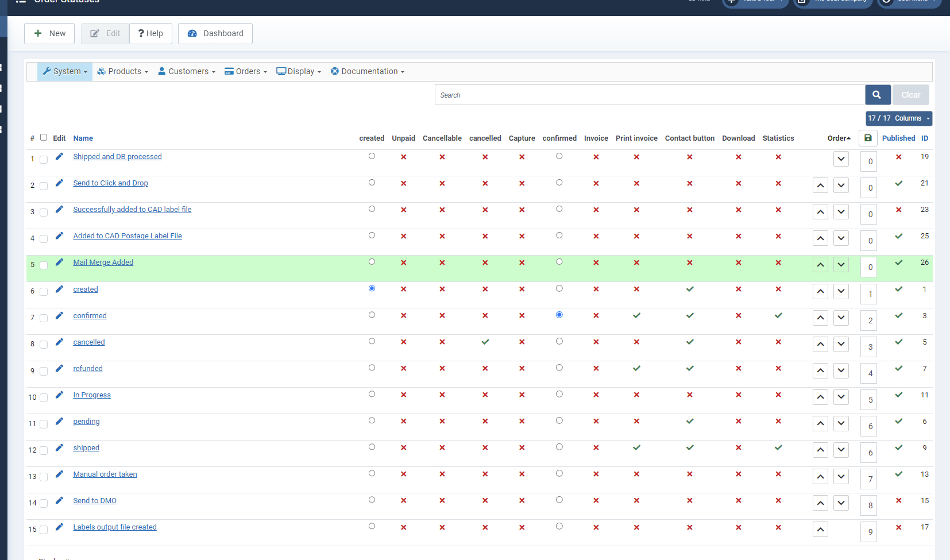Select 'created' radio for 'pending' row
The width and height of the screenshot is (950, 560).
(x=372, y=420)
